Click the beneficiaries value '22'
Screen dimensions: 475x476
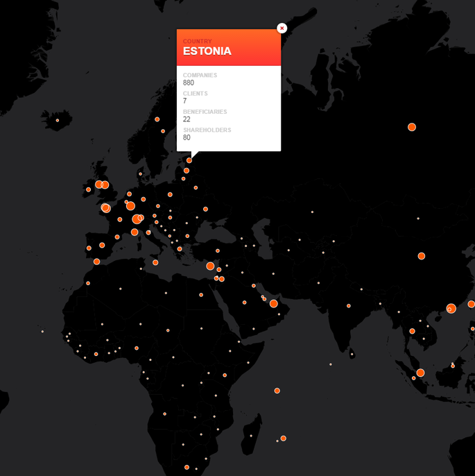[x=187, y=119]
